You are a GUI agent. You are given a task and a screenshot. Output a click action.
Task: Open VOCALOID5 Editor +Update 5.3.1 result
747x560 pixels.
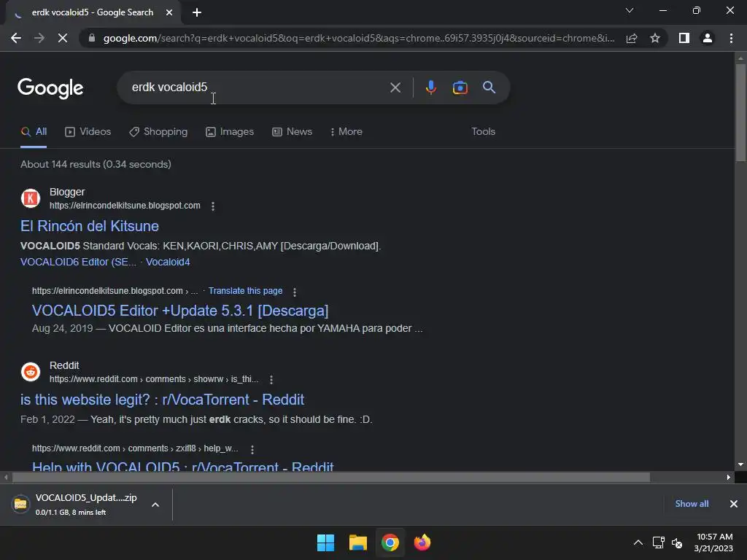(180, 311)
